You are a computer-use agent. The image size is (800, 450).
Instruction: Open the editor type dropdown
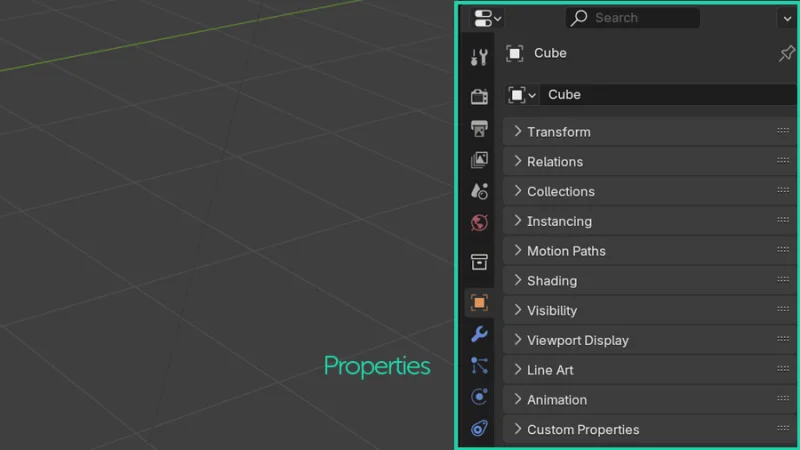[x=487, y=18]
